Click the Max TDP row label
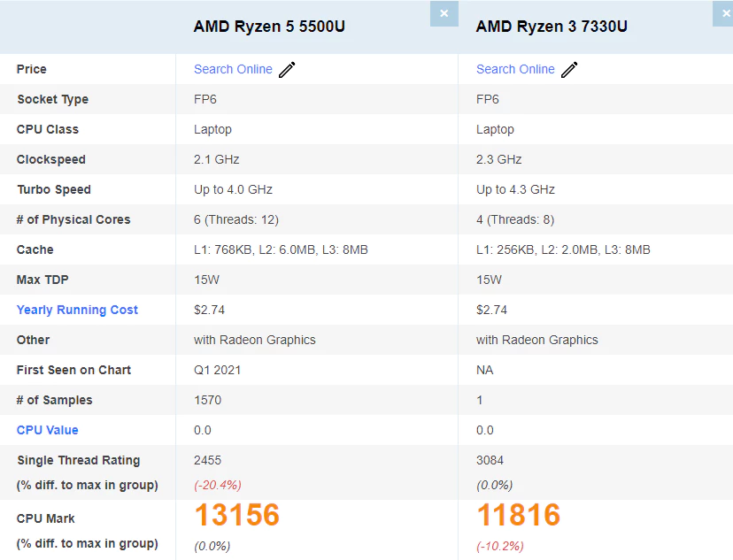Screen dimensions: 733x560 coord(42,280)
